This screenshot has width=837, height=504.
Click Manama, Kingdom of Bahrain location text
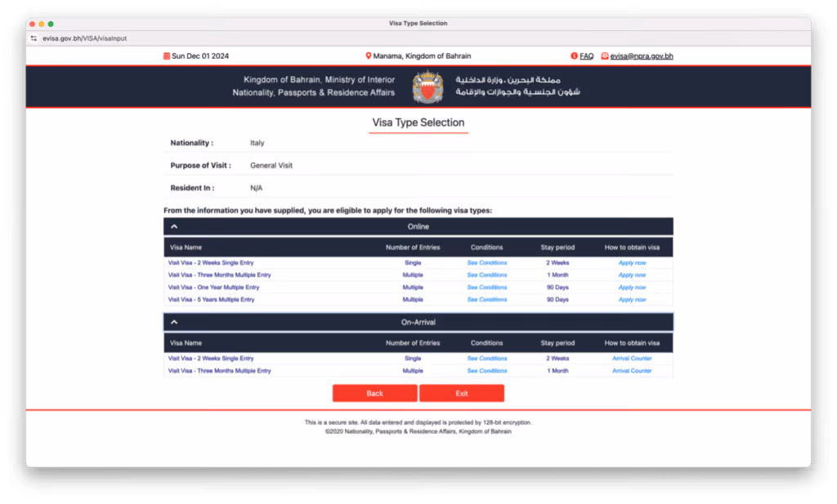point(422,56)
